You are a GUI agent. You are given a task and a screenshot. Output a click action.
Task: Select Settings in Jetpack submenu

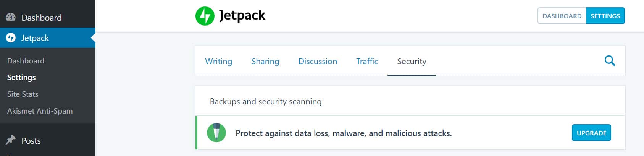(x=21, y=77)
